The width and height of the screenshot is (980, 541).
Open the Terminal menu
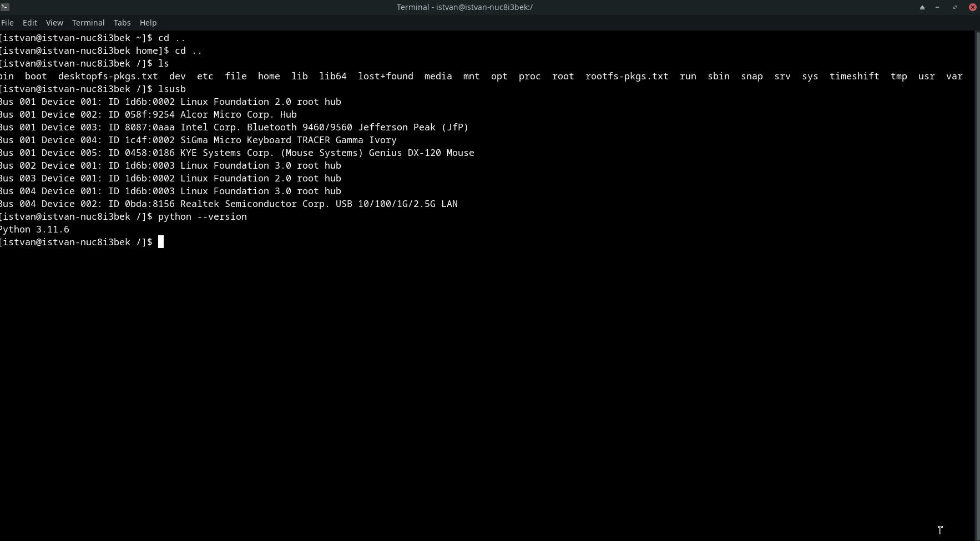point(88,23)
